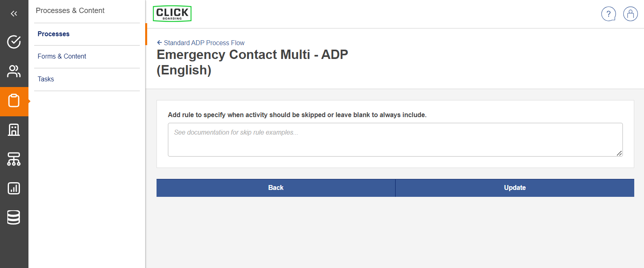Viewport: 644px width, 268px height.
Task: Click the Click Boarding logo
Action: 172,14
